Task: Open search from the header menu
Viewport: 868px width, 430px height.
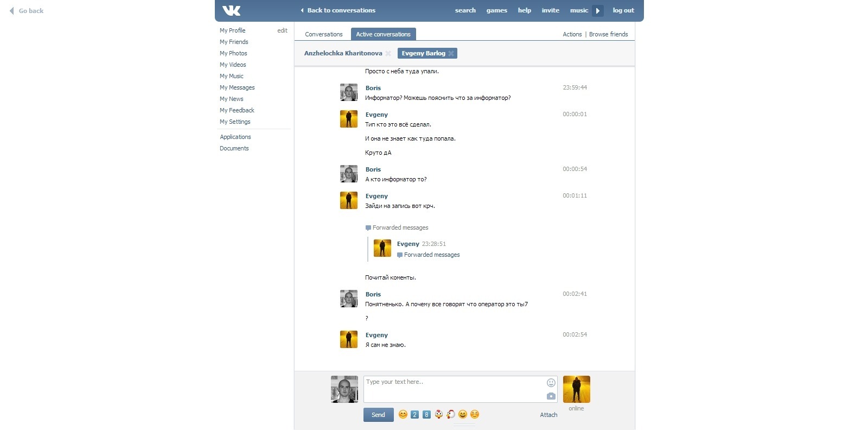Action: tap(465, 10)
